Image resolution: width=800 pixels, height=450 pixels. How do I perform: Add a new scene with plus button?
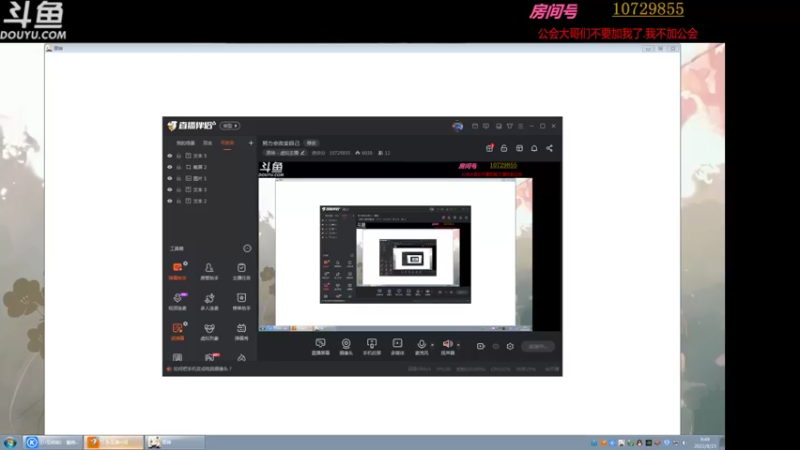point(251,143)
